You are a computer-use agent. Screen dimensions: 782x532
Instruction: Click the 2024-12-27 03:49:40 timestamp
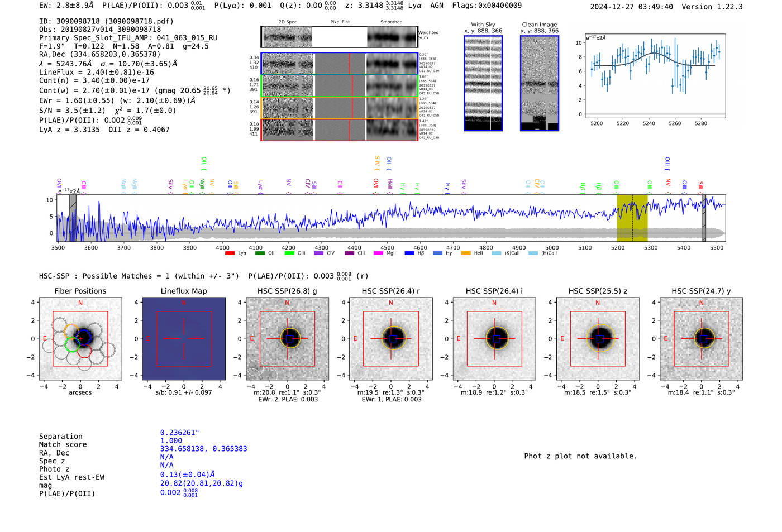point(632,7)
